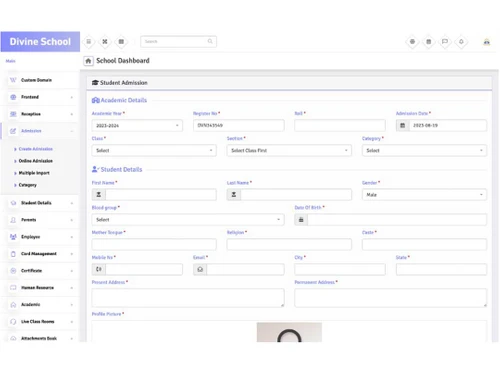Open the Category select dropdown

[x=424, y=151]
